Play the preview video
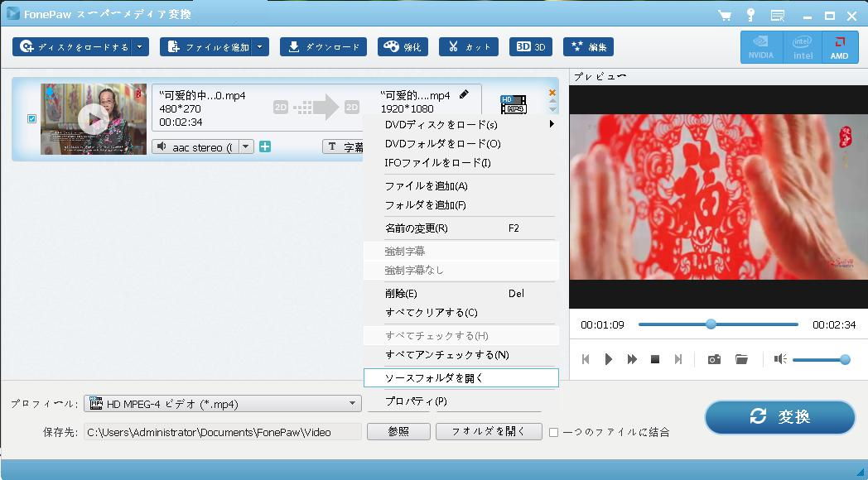This screenshot has width=868, height=480. (609, 359)
